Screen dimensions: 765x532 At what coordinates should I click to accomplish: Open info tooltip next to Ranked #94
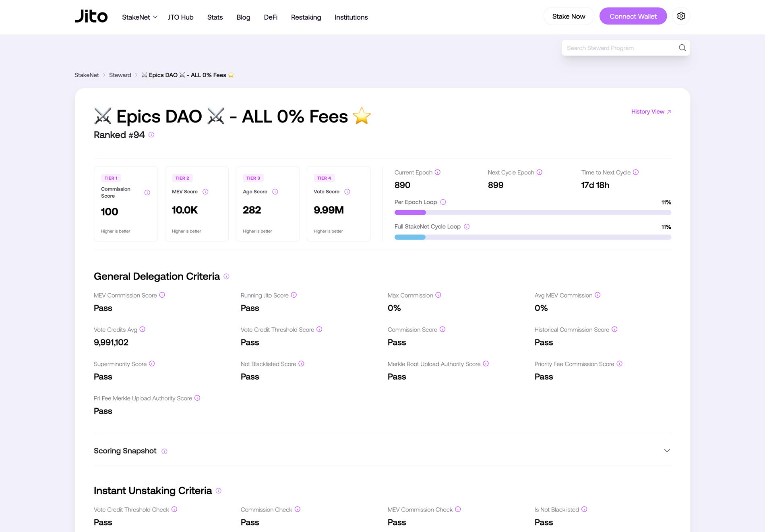151,135
